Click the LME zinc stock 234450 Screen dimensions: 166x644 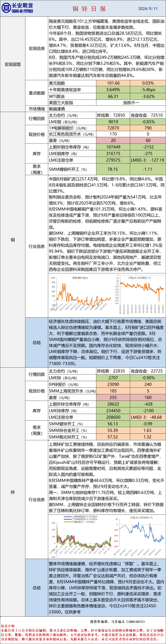click(x=113, y=410)
